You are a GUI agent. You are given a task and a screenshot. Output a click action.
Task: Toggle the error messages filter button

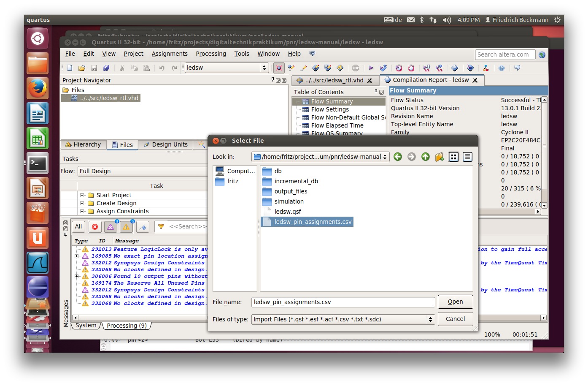[x=95, y=227]
